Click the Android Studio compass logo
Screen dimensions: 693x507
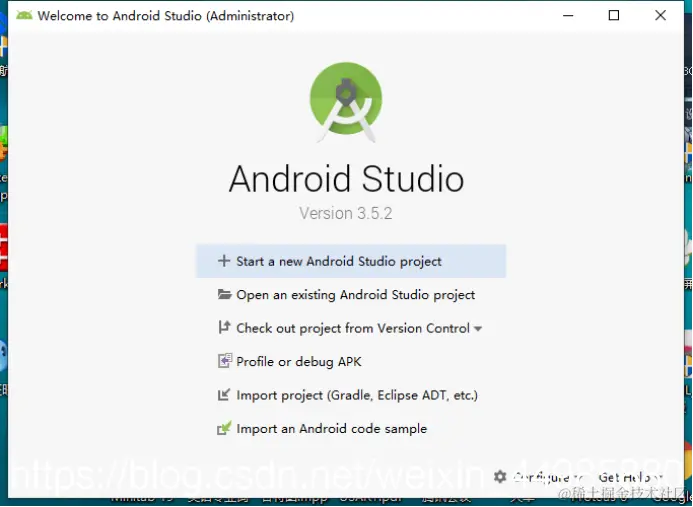coord(346,102)
